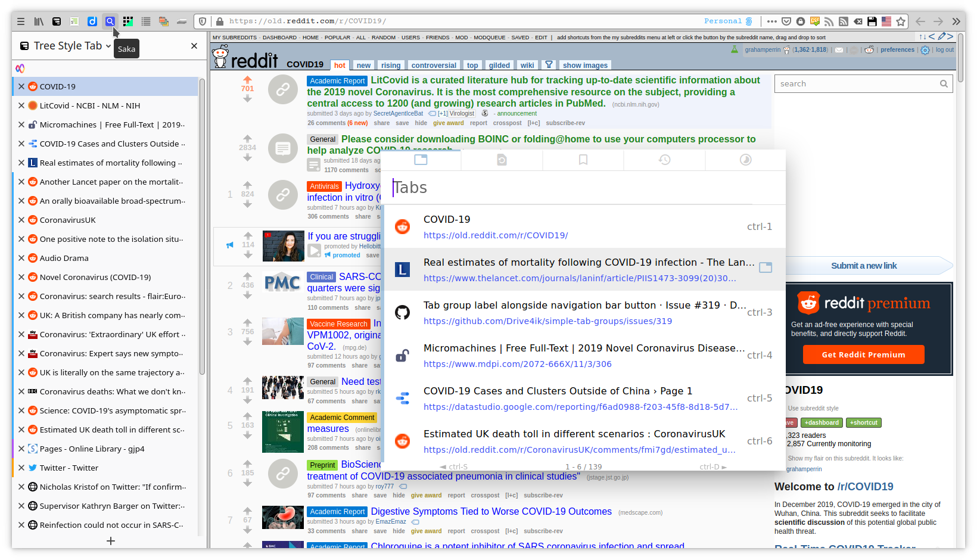Click the Saka search toolbar button
Image resolution: width=977 pixels, height=560 pixels.
(x=110, y=21)
